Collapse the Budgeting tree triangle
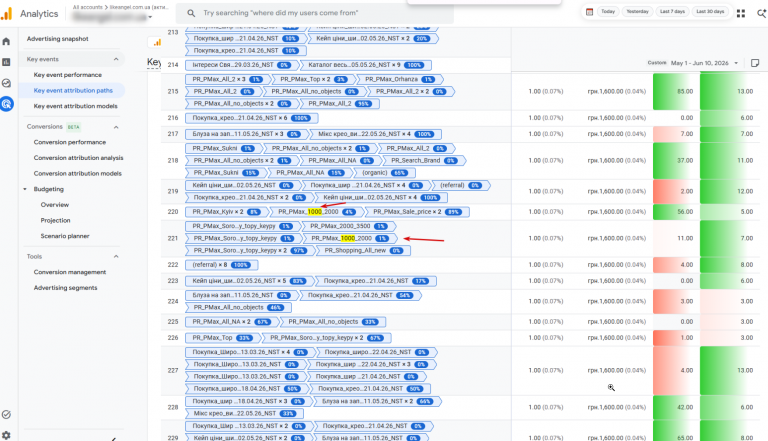This screenshot has height=441, width=768. click(25, 189)
